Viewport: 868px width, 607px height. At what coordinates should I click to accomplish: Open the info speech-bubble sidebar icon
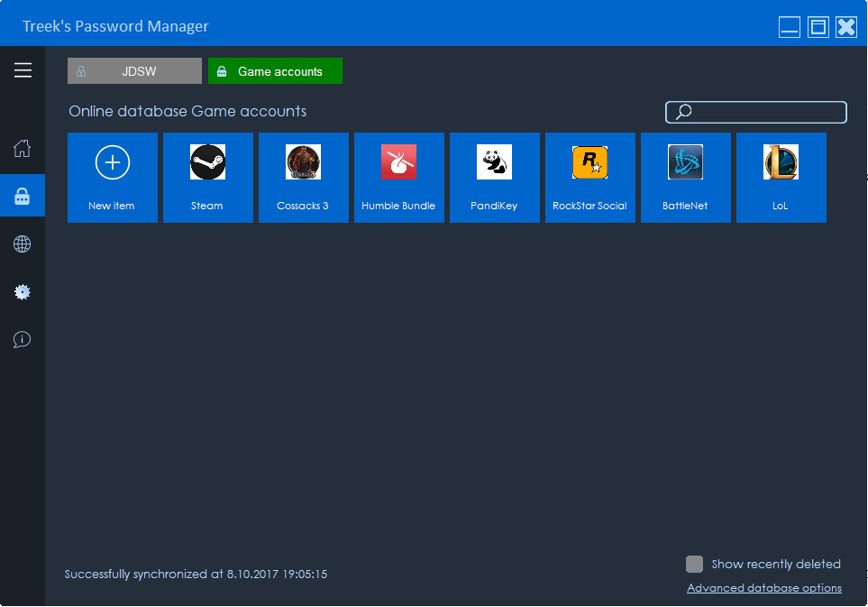[23, 339]
